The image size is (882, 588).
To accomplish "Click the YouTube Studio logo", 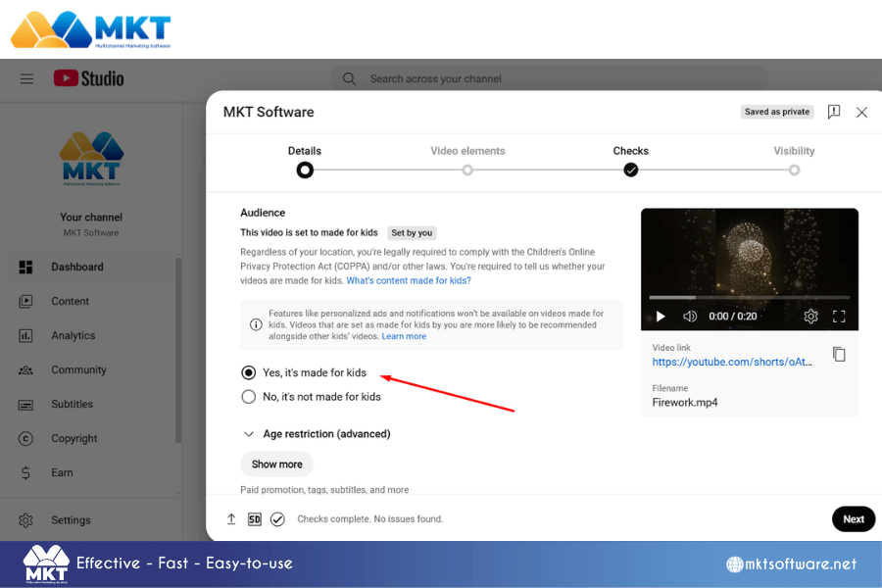I will [x=88, y=78].
